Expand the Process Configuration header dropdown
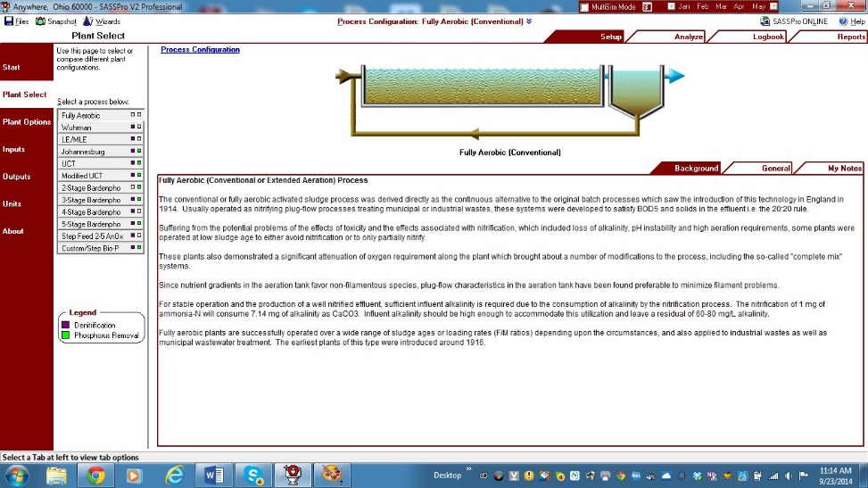Screen dimensions: 868x488 pyautogui.click(x=529, y=21)
